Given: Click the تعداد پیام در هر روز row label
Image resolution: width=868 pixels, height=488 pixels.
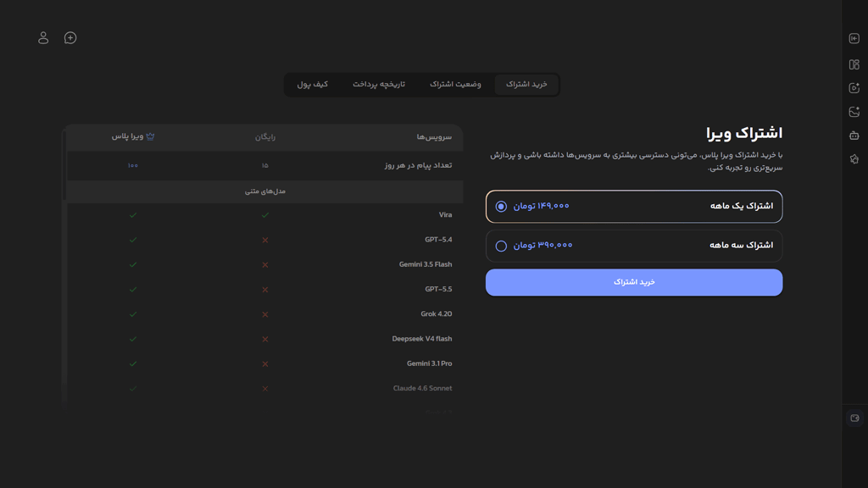Looking at the screenshot, I should tap(419, 165).
